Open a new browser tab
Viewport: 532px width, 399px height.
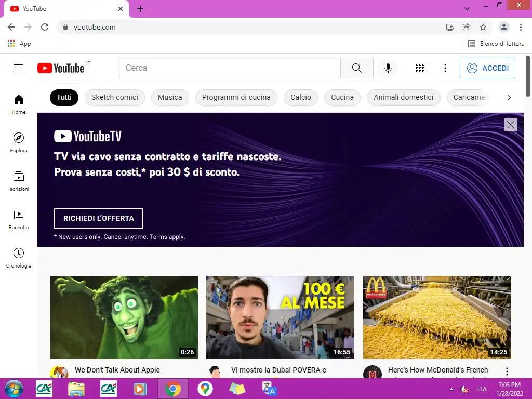click(x=140, y=9)
